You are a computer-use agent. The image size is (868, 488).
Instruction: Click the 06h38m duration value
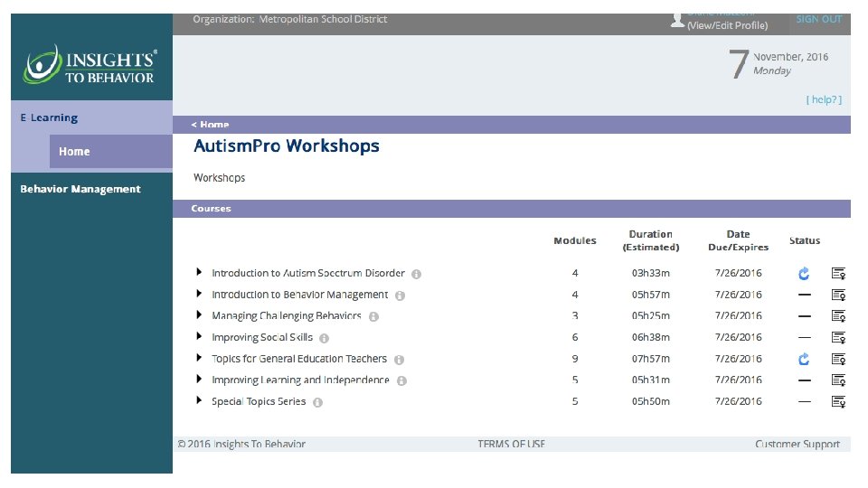pos(650,337)
